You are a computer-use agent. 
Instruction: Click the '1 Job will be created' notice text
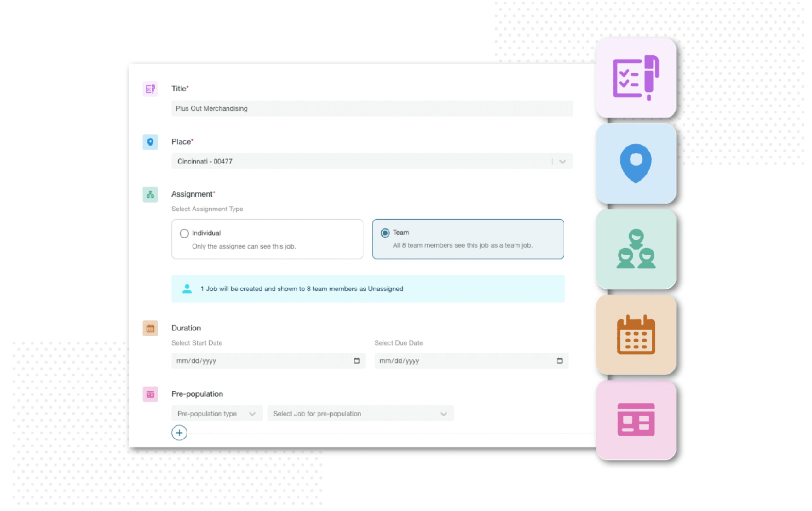[x=302, y=289]
